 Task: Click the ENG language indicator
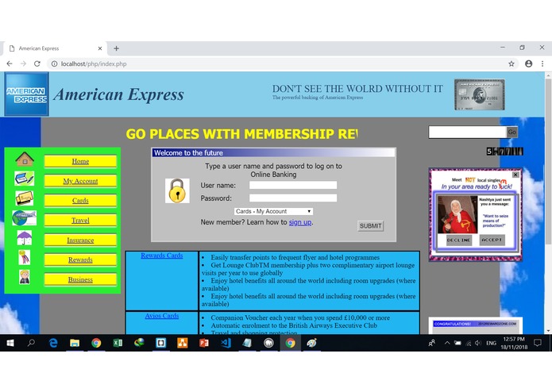tap(491, 343)
